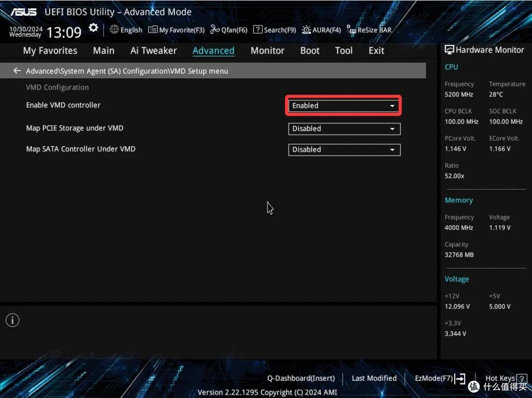Click the 13:09 clock display
Viewport: 532px width, 398px height.
pyautogui.click(x=64, y=33)
